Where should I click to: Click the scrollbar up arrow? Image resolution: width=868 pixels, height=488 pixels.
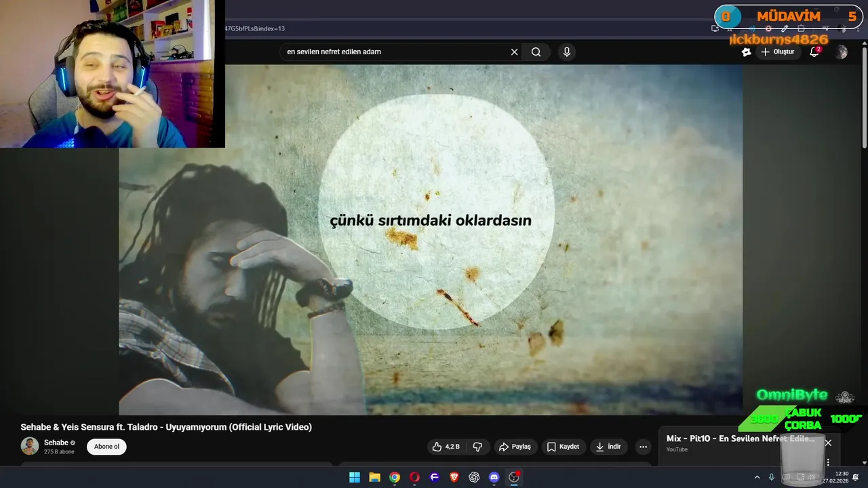(x=864, y=44)
